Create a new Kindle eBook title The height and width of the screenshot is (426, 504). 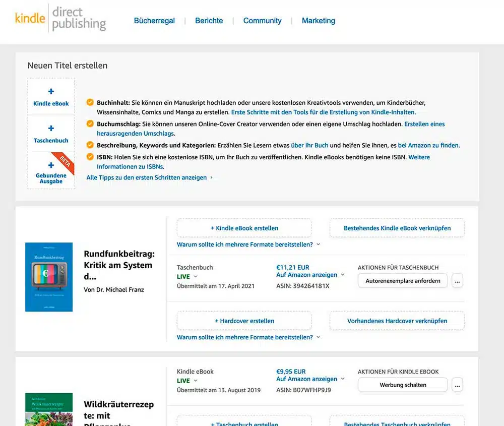[51, 96]
